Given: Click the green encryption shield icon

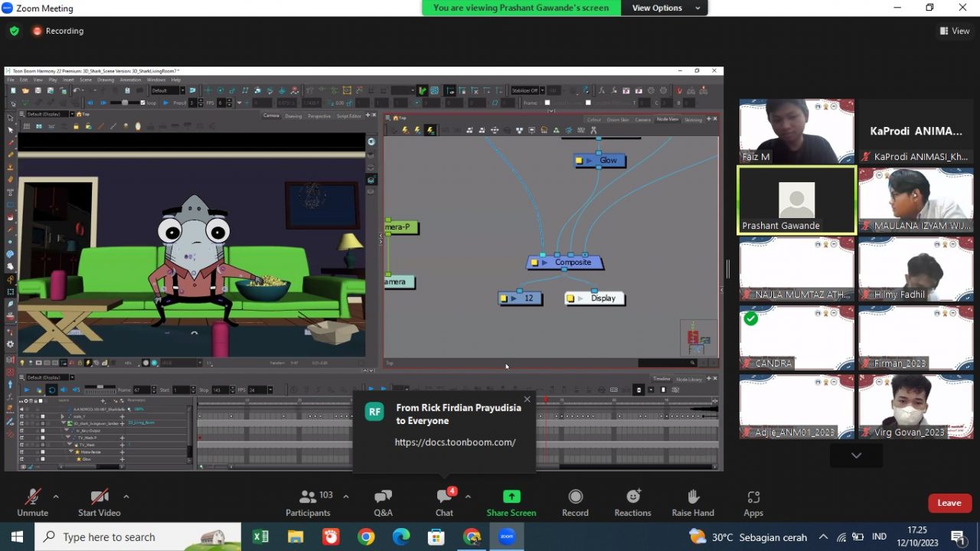Looking at the screenshot, I should point(14,31).
